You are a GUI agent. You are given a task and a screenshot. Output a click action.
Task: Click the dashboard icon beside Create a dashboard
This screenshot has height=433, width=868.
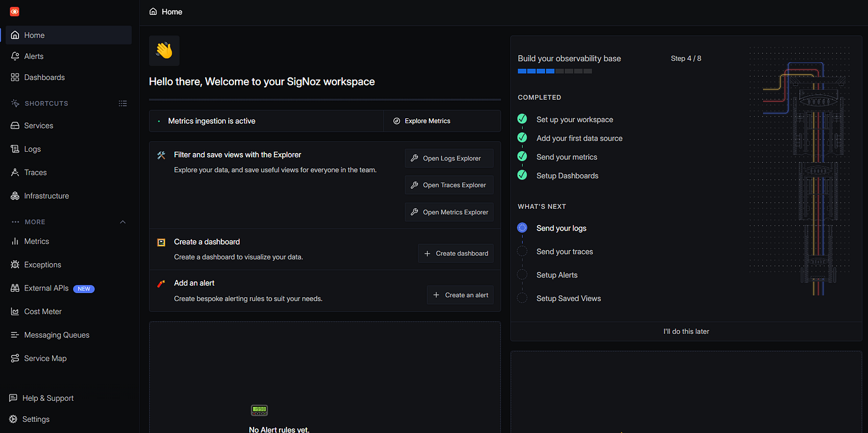161,242
